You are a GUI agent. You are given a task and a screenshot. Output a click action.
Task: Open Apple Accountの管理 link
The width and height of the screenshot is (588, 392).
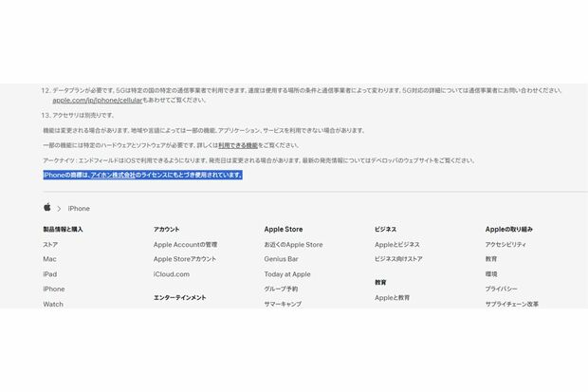(x=185, y=245)
